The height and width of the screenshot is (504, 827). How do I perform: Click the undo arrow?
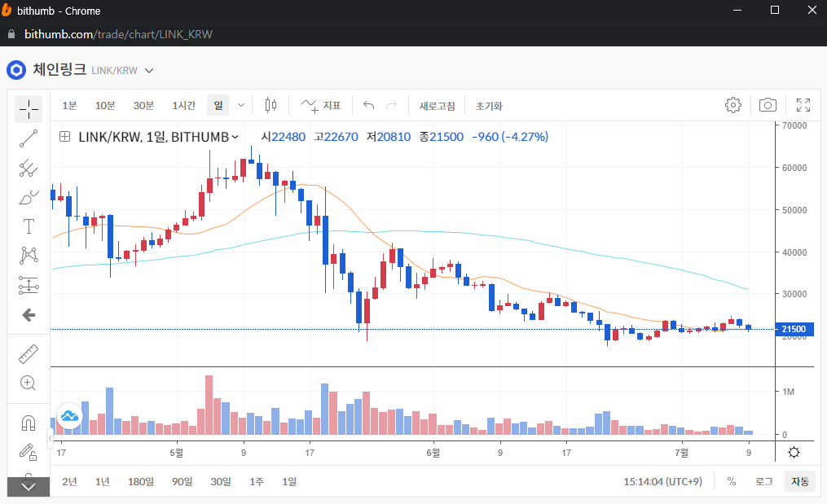[x=368, y=105]
